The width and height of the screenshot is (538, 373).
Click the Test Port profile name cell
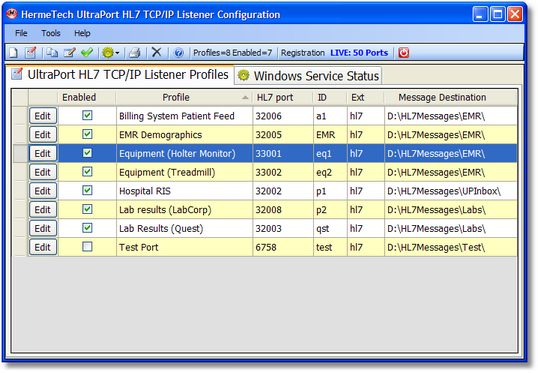point(184,247)
